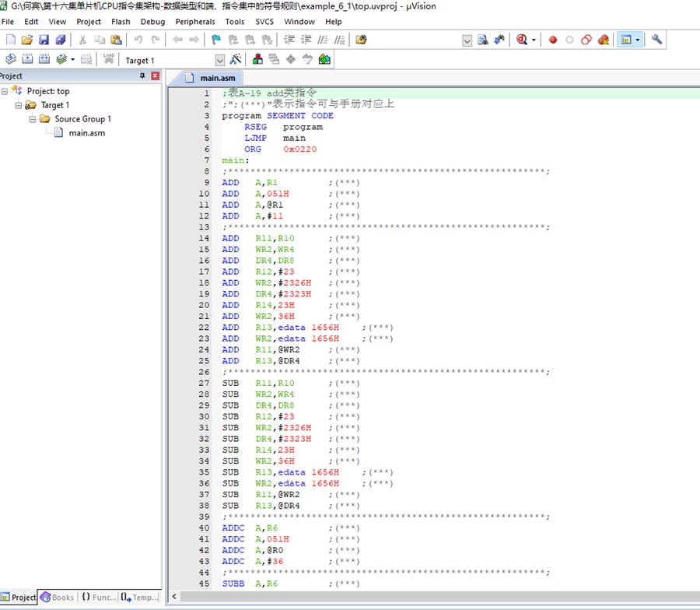The width and height of the screenshot is (700, 610).
Task: Toggle bookmark flag icon in toolbar
Action: 215,40
